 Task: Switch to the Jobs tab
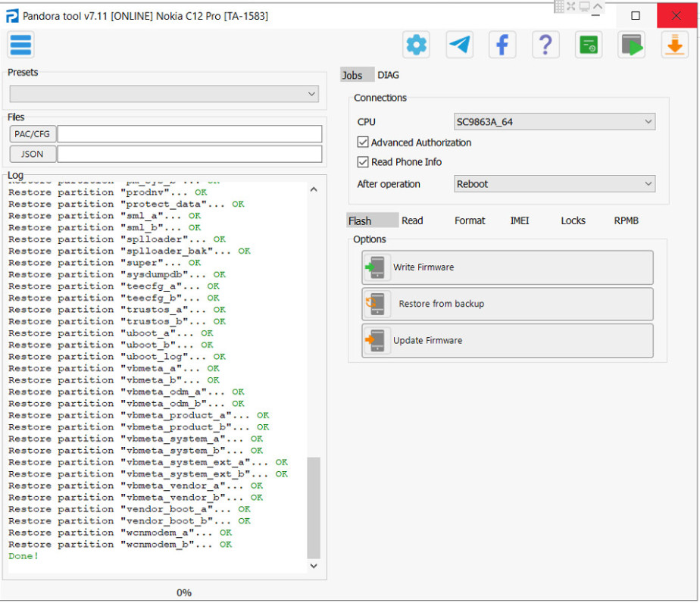356,75
